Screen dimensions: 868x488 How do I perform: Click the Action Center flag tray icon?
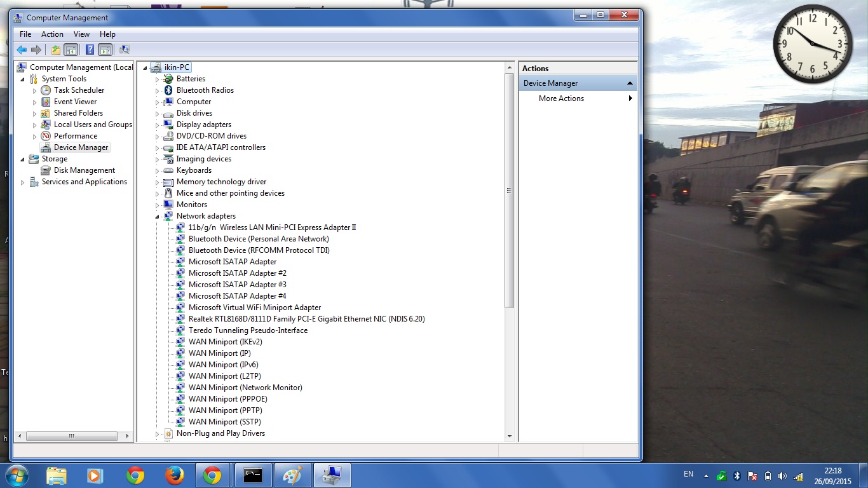click(752, 476)
